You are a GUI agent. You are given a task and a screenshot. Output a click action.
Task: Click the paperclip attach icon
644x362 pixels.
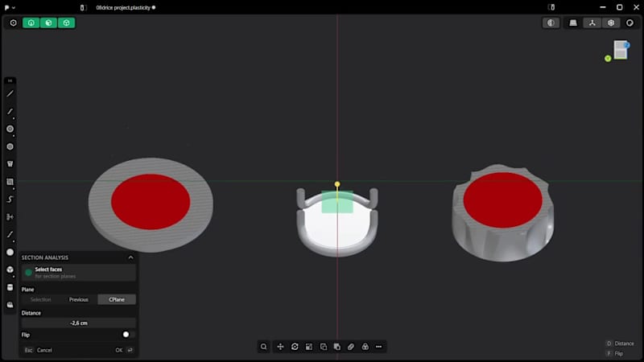point(351,347)
